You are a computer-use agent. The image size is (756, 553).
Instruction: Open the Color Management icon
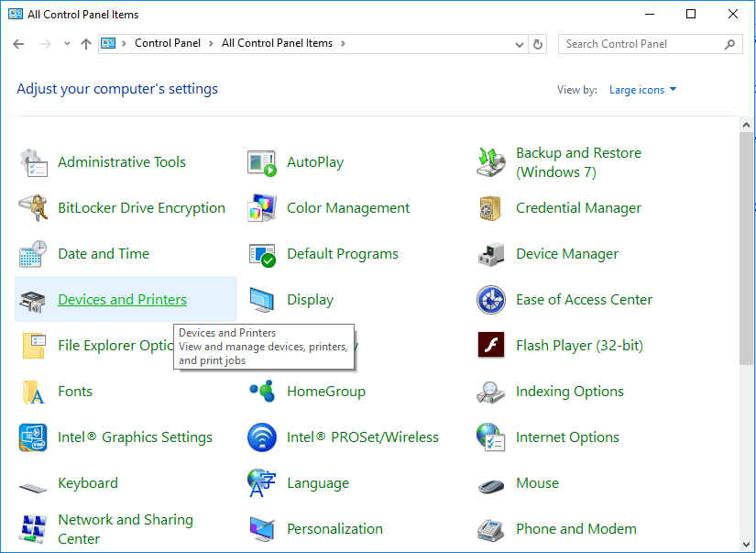(x=262, y=208)
